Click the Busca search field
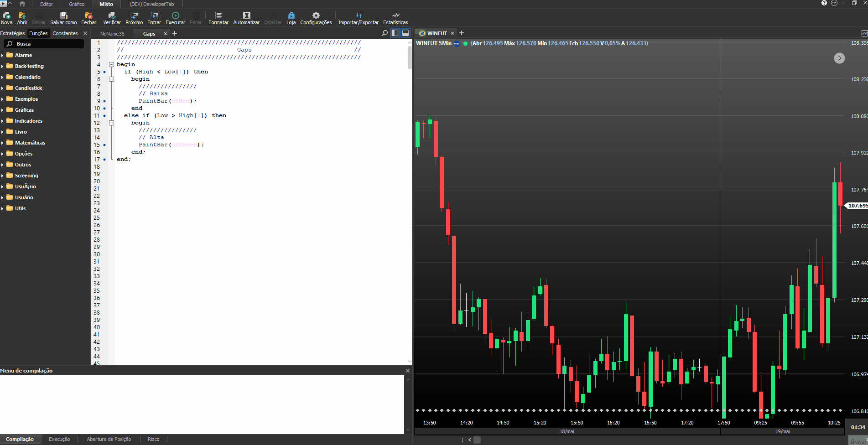Image resolution: width=868 pixels, height=445 pixels. point(44,44)
